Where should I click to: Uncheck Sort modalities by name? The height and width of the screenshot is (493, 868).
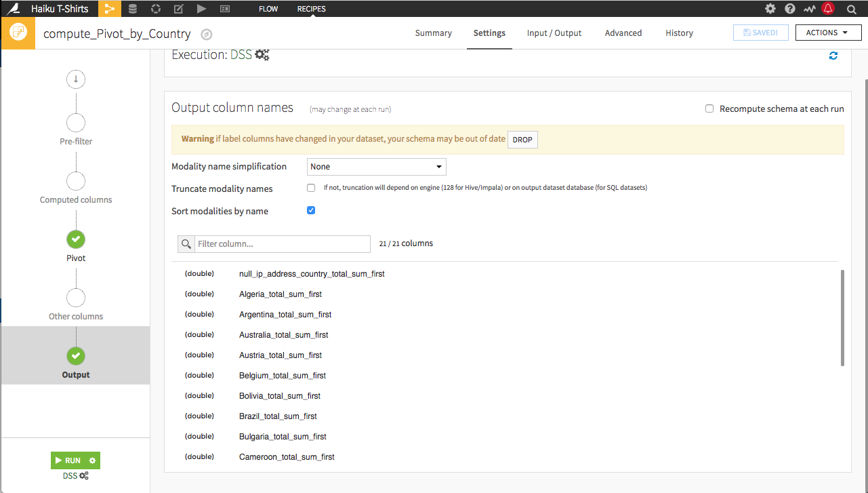(x=311, y=210)
